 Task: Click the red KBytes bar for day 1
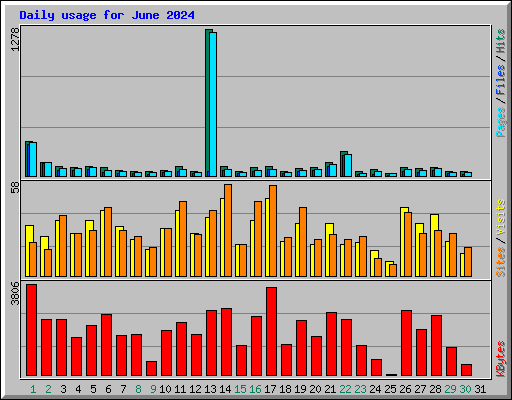(31, 330)
